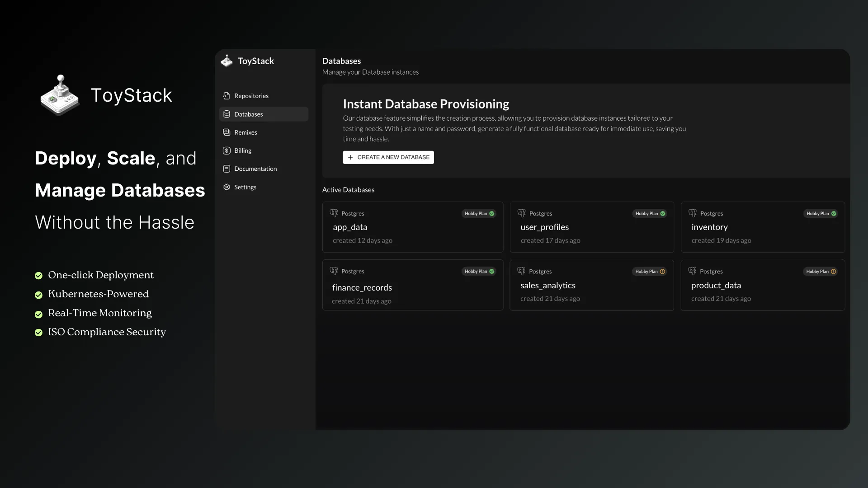
Task: Click orange warning status on sales_analytics badge
Action: tap(662, 272)
